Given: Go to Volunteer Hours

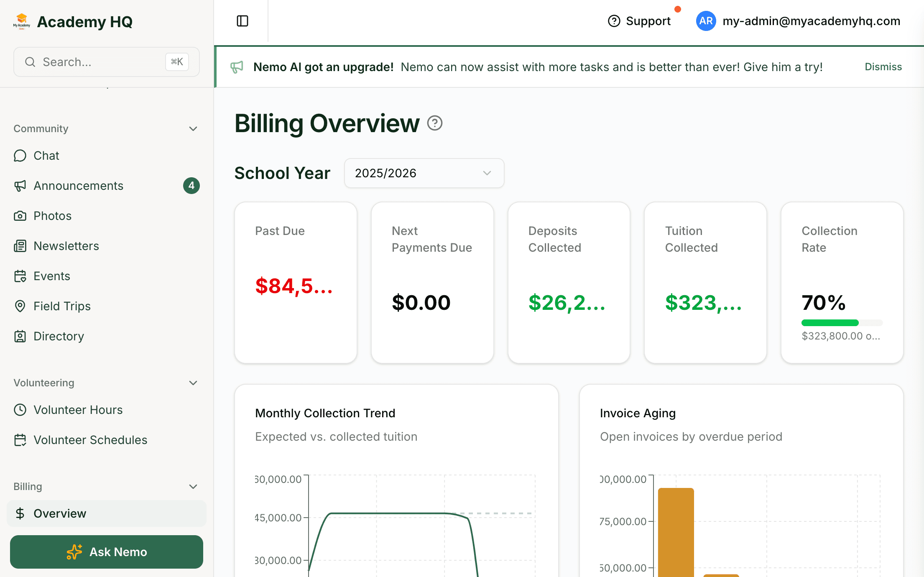Looking at the screenshot, I should pos(106,410).
